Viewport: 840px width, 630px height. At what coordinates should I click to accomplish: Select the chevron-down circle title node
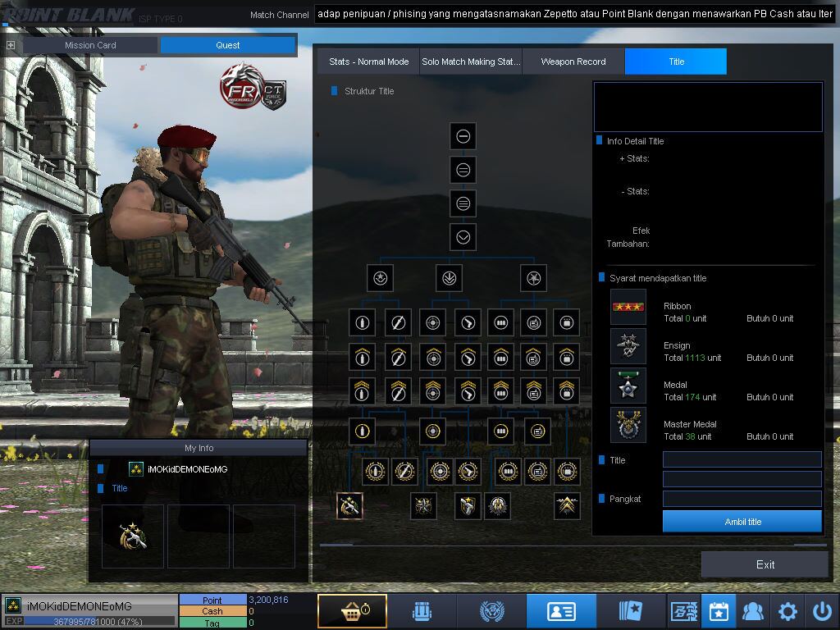(463, 237)
